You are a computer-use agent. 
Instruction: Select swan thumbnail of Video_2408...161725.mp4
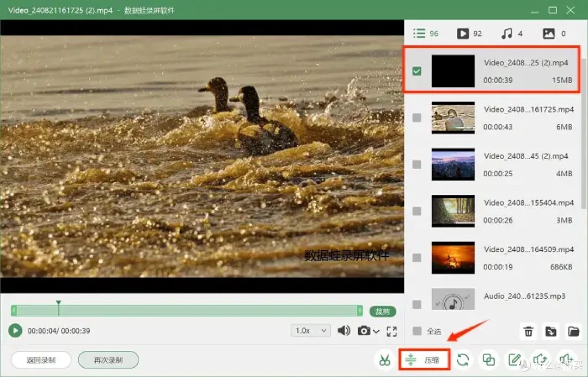click(453, 118)
